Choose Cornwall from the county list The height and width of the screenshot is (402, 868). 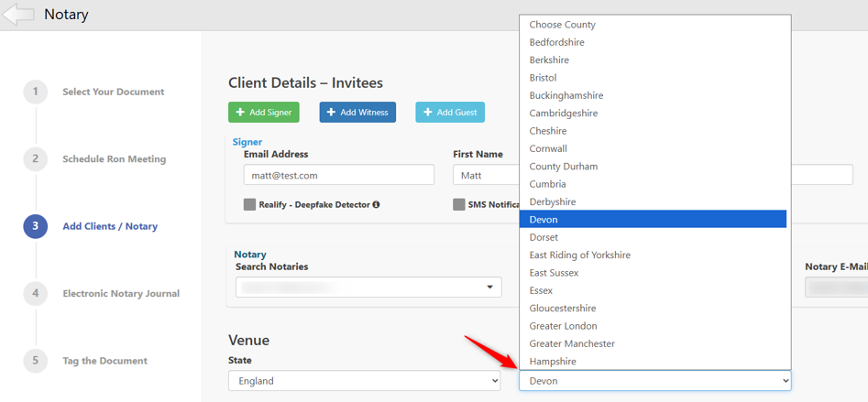(x=653, y=148)
